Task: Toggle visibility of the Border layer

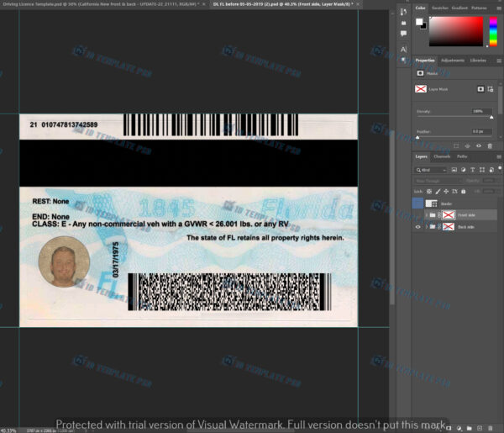Action: pyautogui.click(x=417, y=203)
